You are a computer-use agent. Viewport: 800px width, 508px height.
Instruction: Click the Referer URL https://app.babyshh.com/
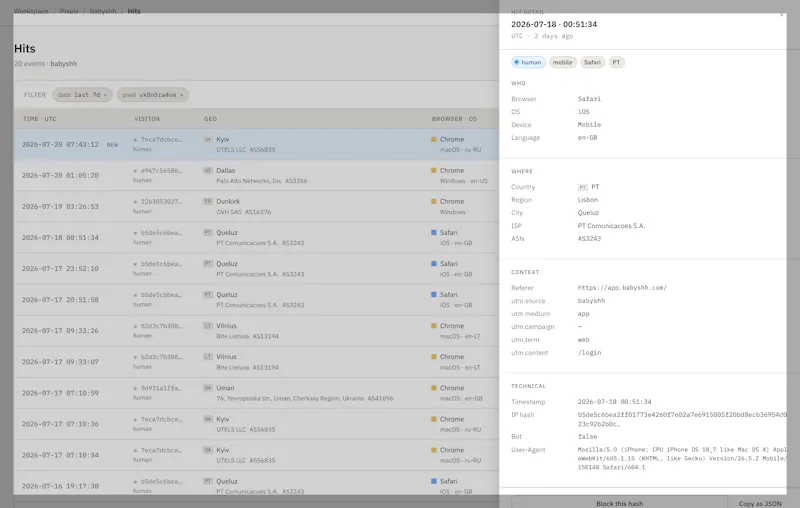622,288
